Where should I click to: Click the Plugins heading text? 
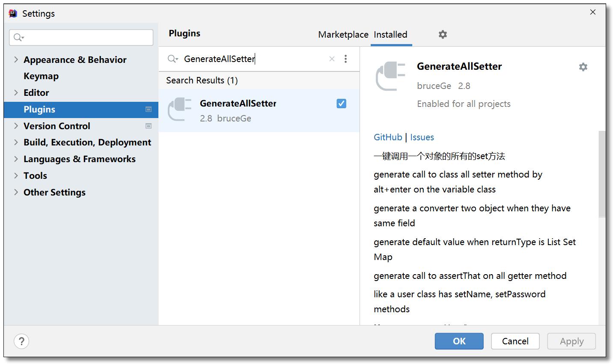(184, 33)
